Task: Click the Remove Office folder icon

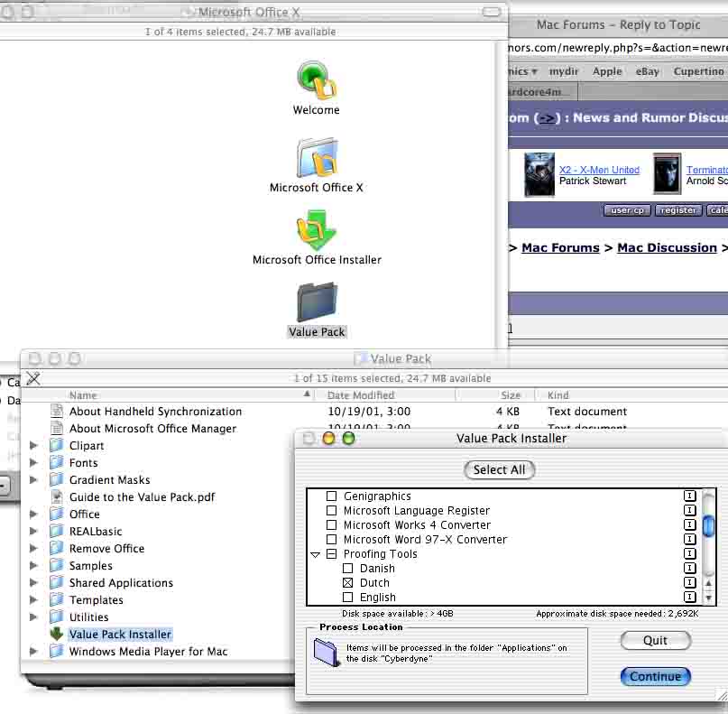Action: click(x=57, y=548)
